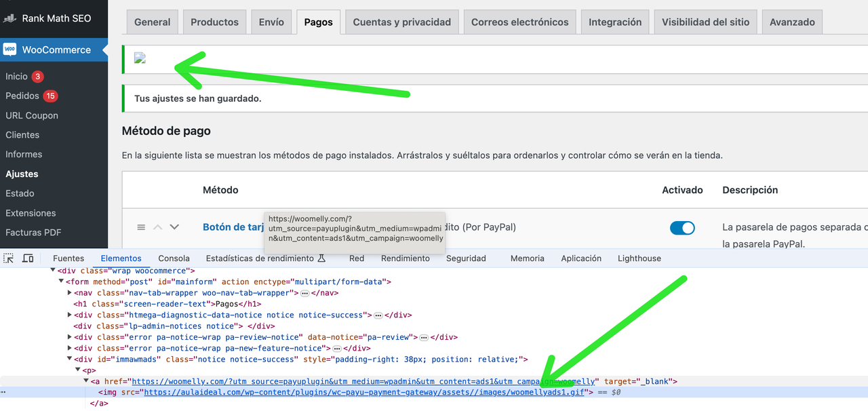This screenshot has height=411, width=868.
Task: Move the PayPal method down with arrow
Action: tap(174, 227)
